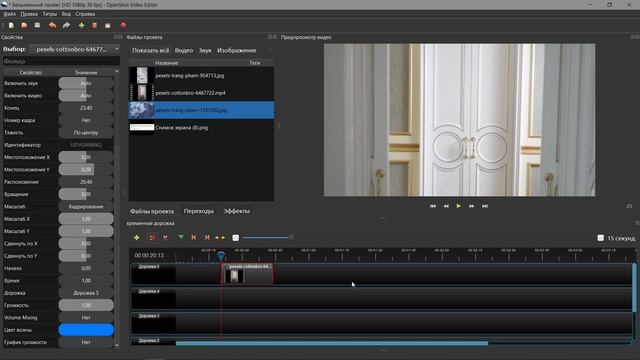Screen dimensions: 640x360
Task: Filter project files by Видео
Action: [184, 50]
